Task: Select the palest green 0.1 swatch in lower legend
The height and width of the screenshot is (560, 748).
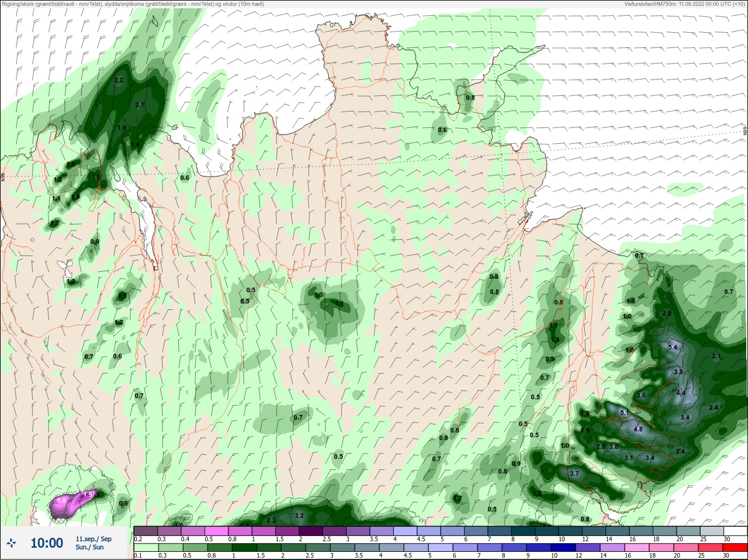Action: click(x=146, y=548)
